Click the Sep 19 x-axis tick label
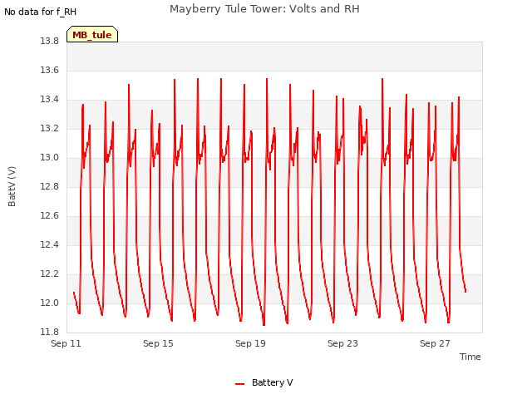Screen dimensions: 532x399 tap(250, 343)
